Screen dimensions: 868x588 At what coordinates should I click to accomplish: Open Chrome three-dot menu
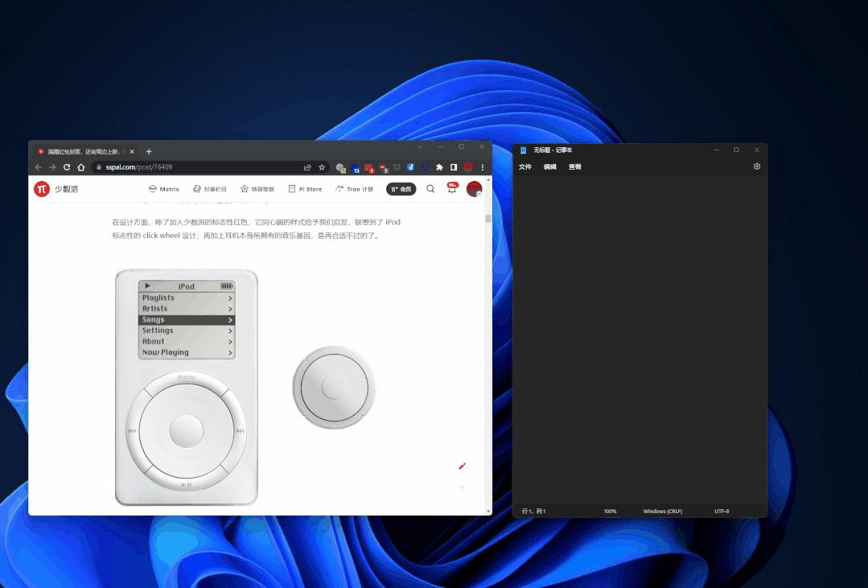(x=483, y=167)
